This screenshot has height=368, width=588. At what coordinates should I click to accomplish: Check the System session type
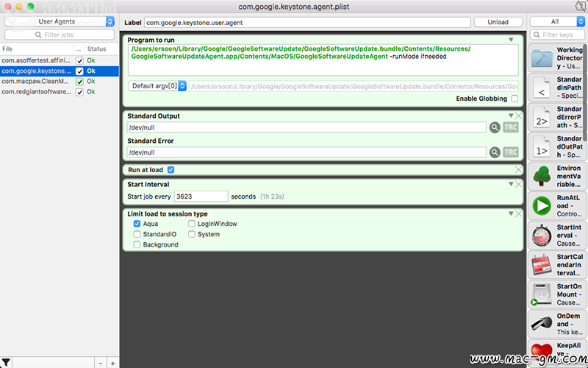[192, 234]
